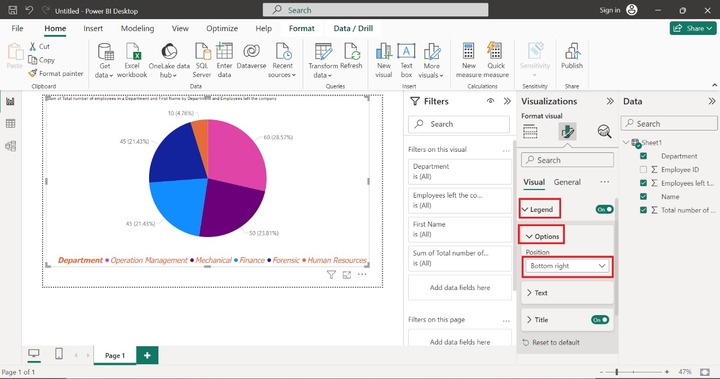Viewport: 720px width, 379px height.
Task: Collapse Sheet1 table in Data pane
Action: [x=626, y=142]
